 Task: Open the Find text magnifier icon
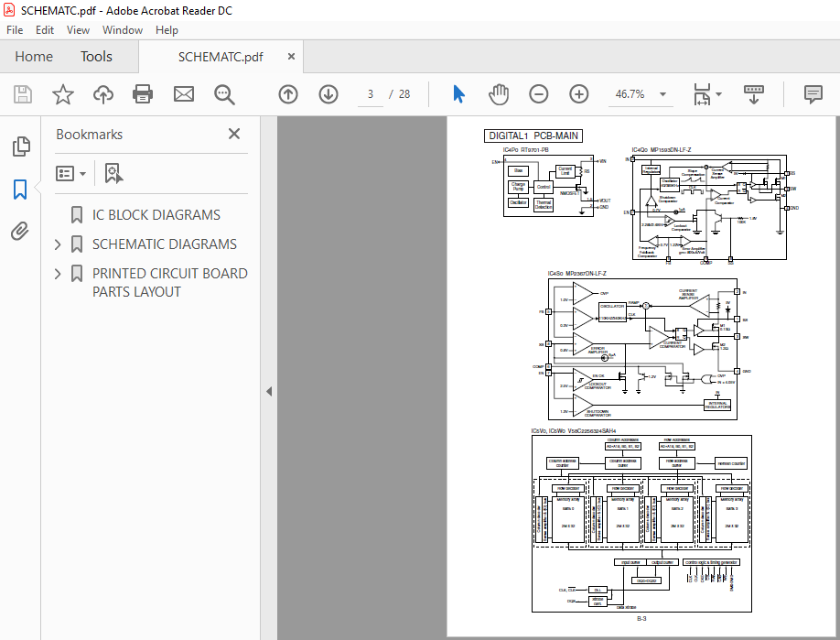(x=224, y=94)
